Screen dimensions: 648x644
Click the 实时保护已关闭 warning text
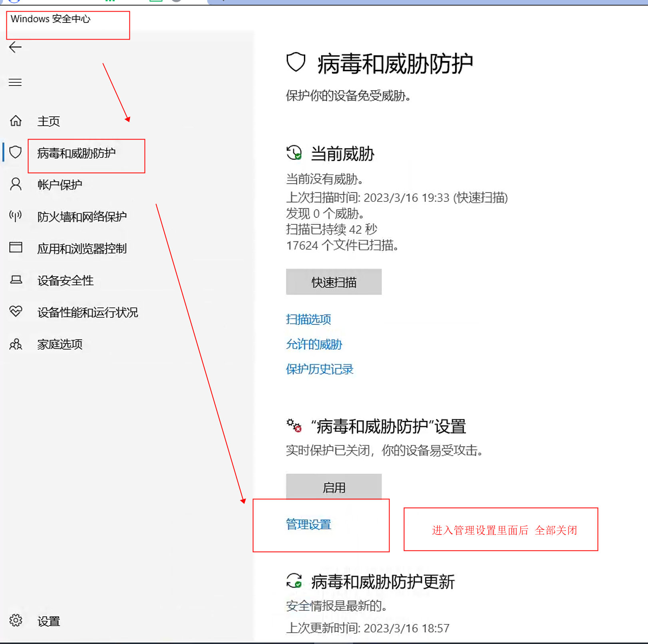point(384,451)
